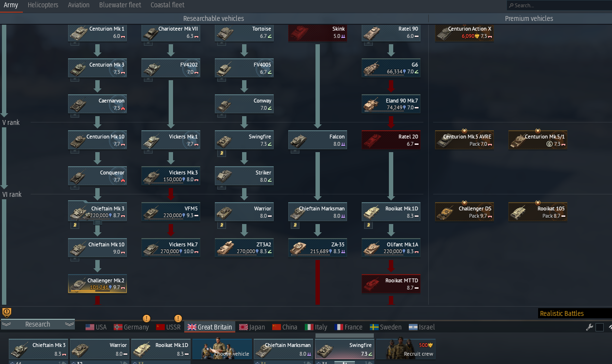
Task: Select the Challenger Mk.2 being researched
Action: (97, 284)
